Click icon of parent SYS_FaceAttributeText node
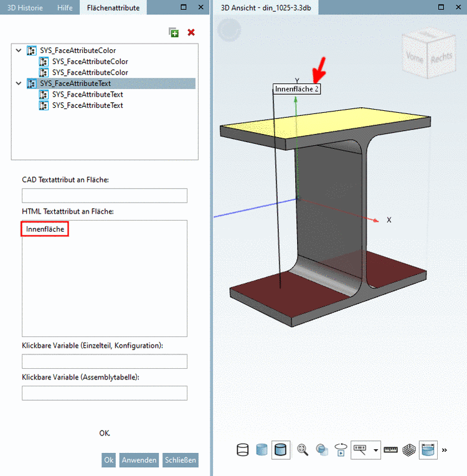 point(32,83)
